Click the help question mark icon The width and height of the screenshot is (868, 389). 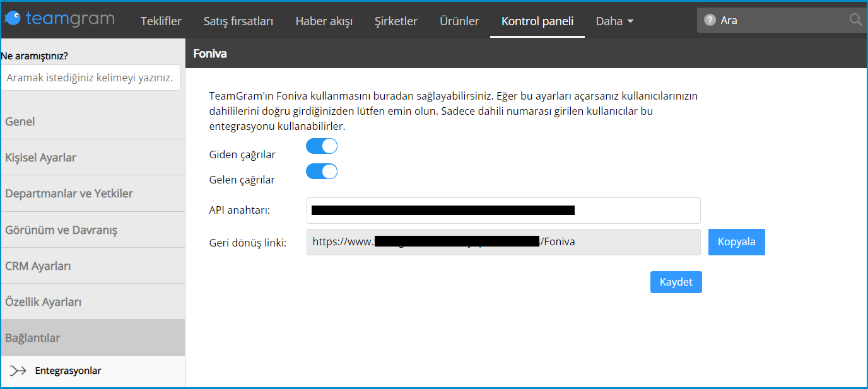click(710, 20)
